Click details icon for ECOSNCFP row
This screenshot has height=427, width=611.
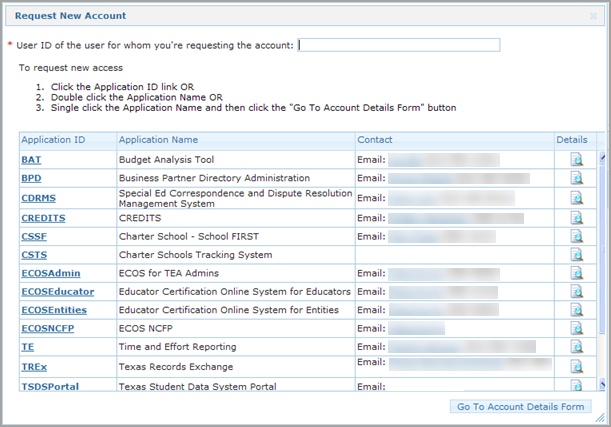(576, 328)
